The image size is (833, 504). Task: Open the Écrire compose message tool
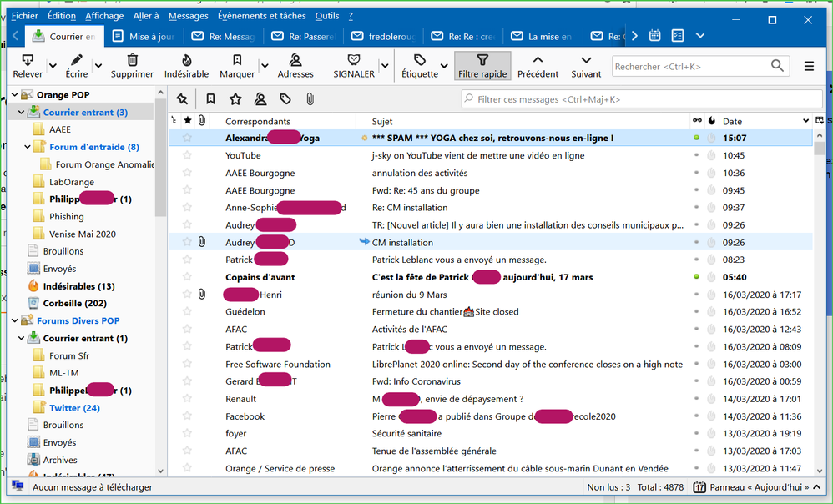[x=77, y=67]
